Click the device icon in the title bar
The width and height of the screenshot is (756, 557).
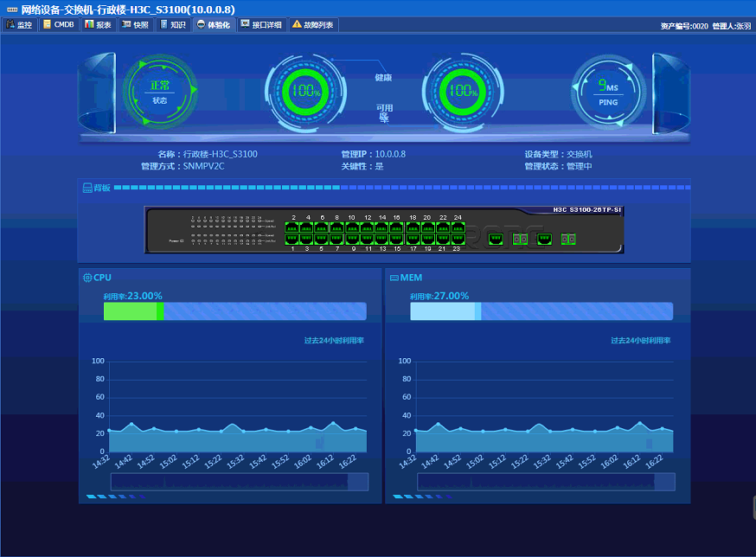tap(12, 10)
